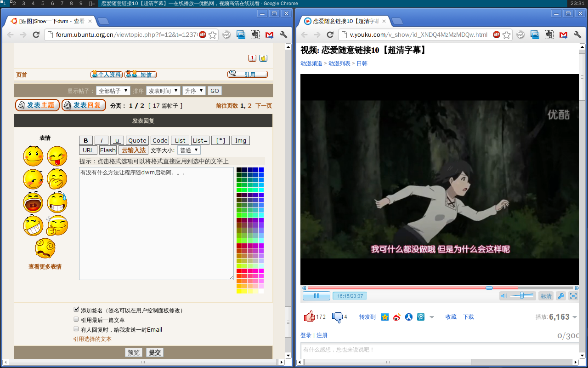Click the video progress bar handle
The image size is (588, 368).
point(489,287)
